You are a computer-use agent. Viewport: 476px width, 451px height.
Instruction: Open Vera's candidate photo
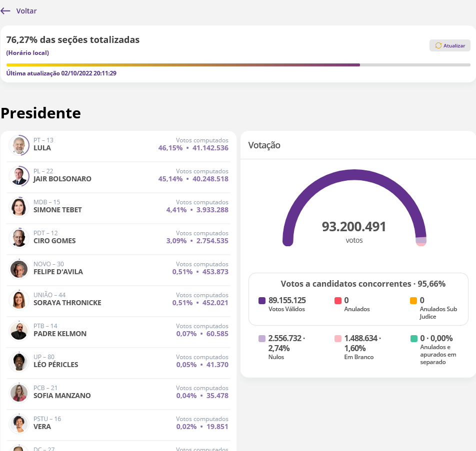click(19, 424)
